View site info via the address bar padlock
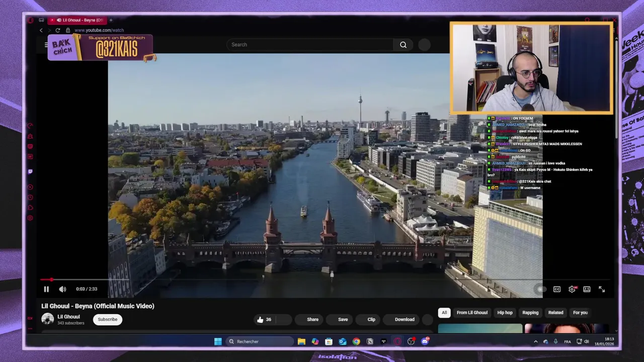644x362 pixels. point(68,30)
